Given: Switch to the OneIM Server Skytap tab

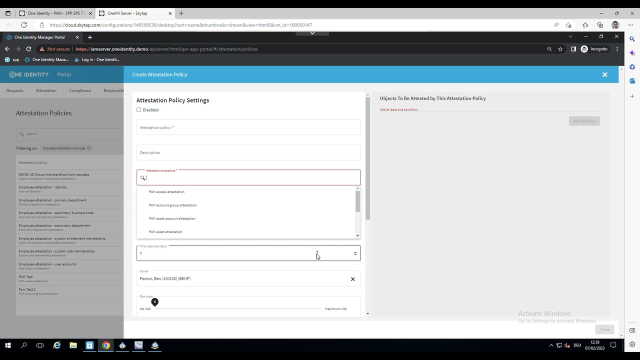Looking at the screenshot, I should point(135,13).
